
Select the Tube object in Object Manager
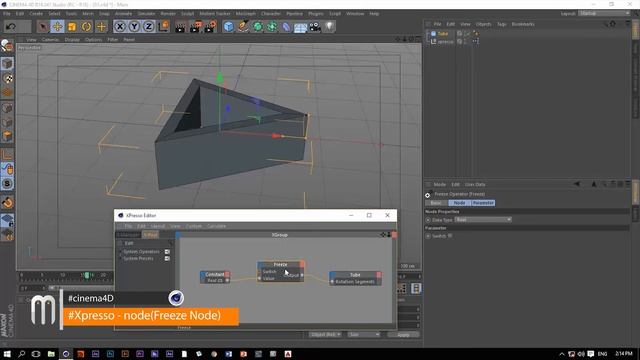(x=443, y=33)
